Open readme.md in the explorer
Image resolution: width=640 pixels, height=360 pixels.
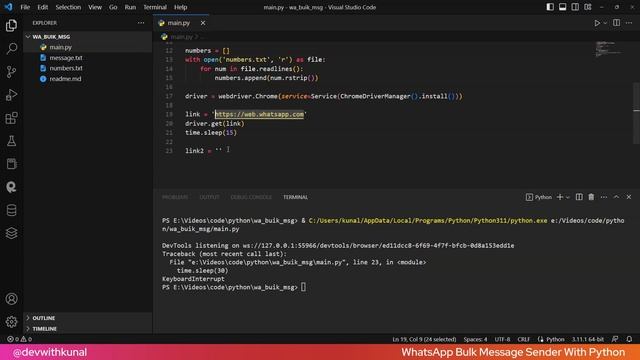[x=65, y=79]
